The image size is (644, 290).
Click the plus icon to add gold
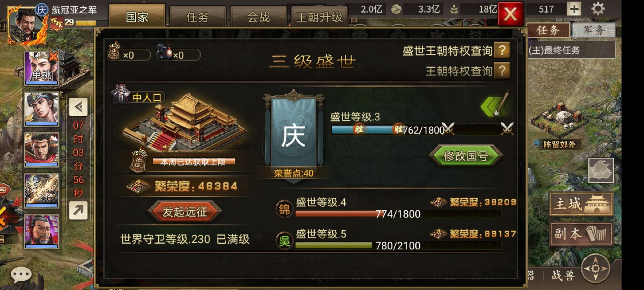[574, 9]
